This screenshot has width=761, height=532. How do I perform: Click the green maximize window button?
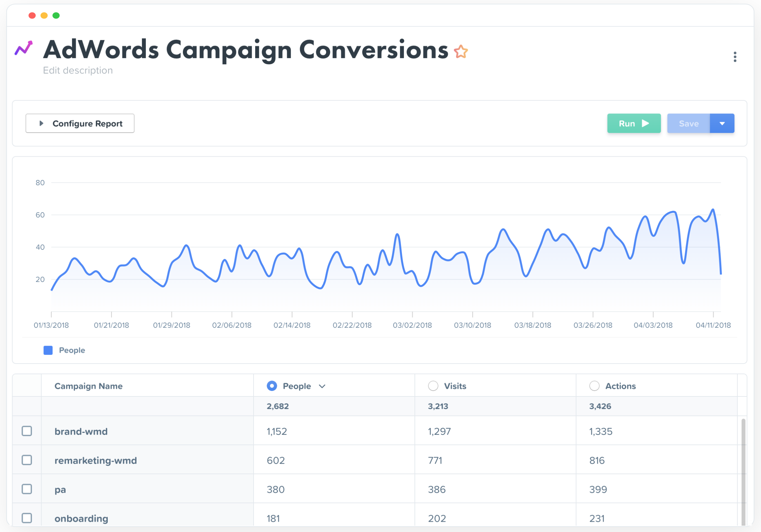click(56, 16)
